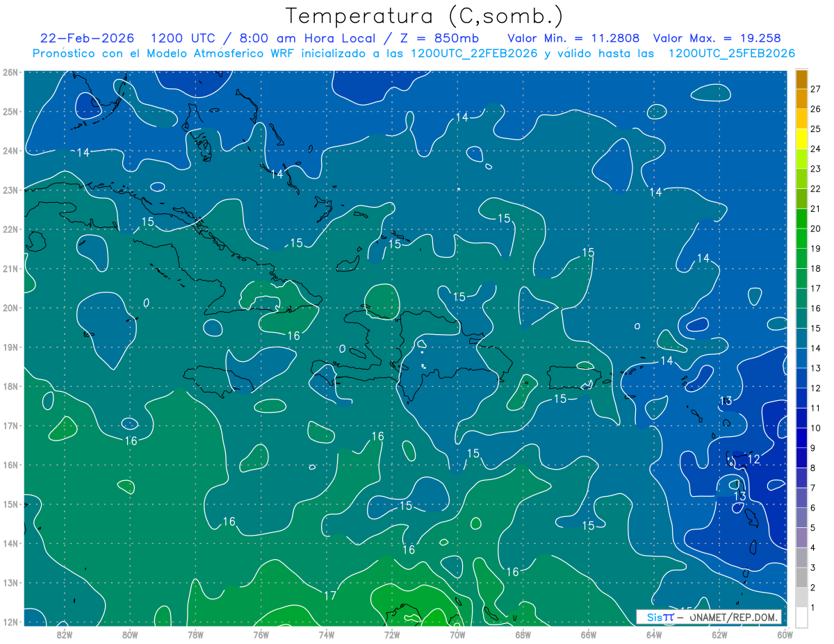Click the legend number 1 on color bar
This screenshot has height=644, width=834.
[x=813, y=608]
